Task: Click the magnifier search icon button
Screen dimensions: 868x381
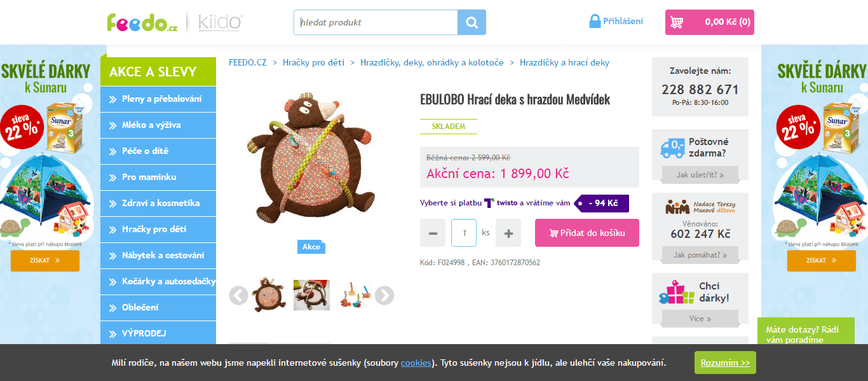Action: click(471, 22)
